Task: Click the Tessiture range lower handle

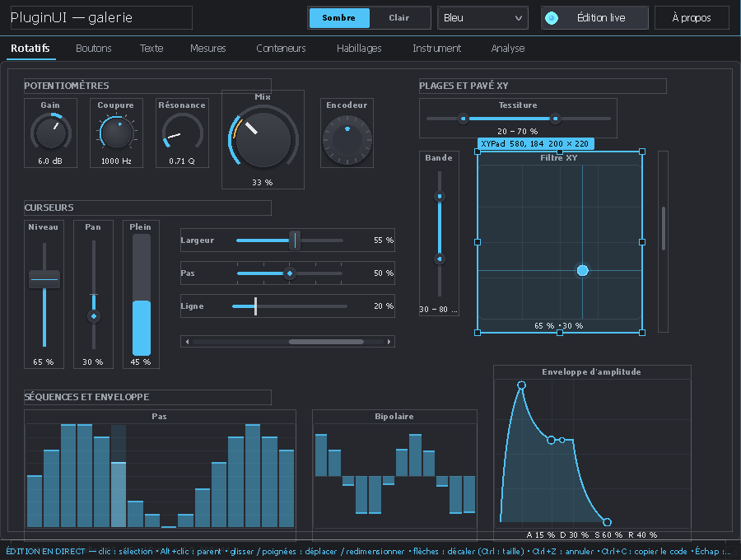Action: [463, 119]
